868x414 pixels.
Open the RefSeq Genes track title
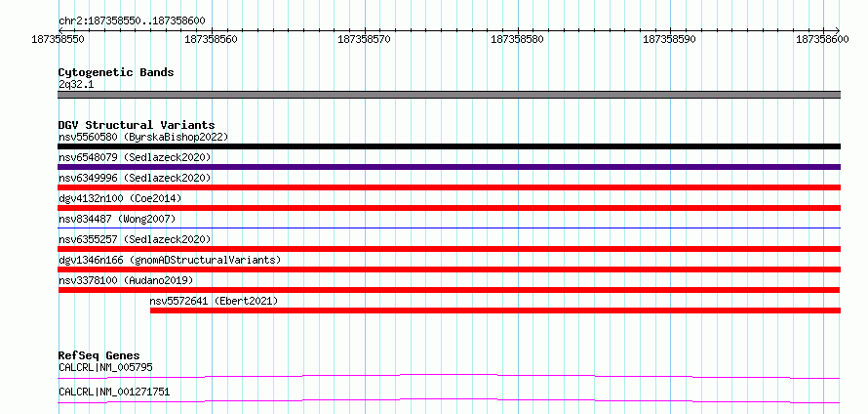click(99, 355)
